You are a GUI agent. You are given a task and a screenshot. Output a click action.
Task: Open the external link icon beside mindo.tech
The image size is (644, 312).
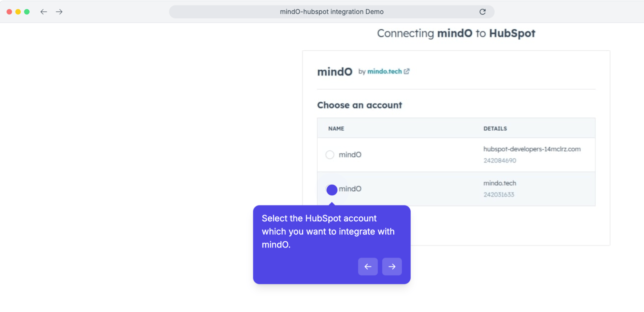(x=407, y=71)
